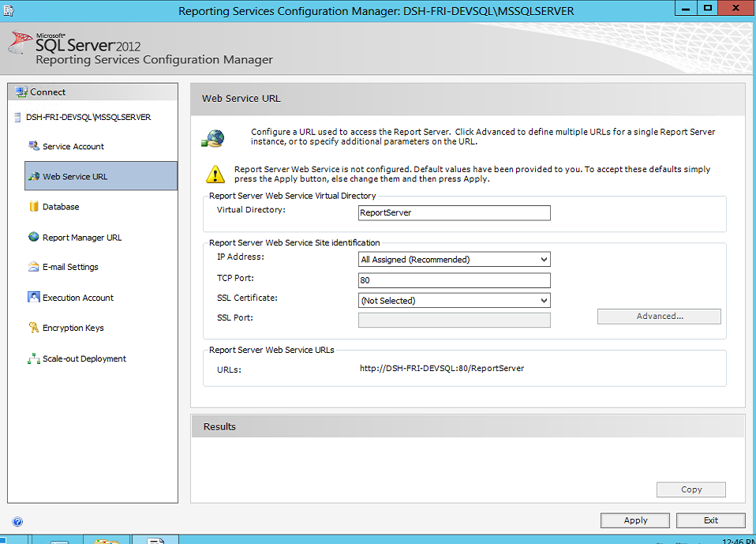Select Scale-out Deployment node icon
756x544 pixels.
click(35, 358)
